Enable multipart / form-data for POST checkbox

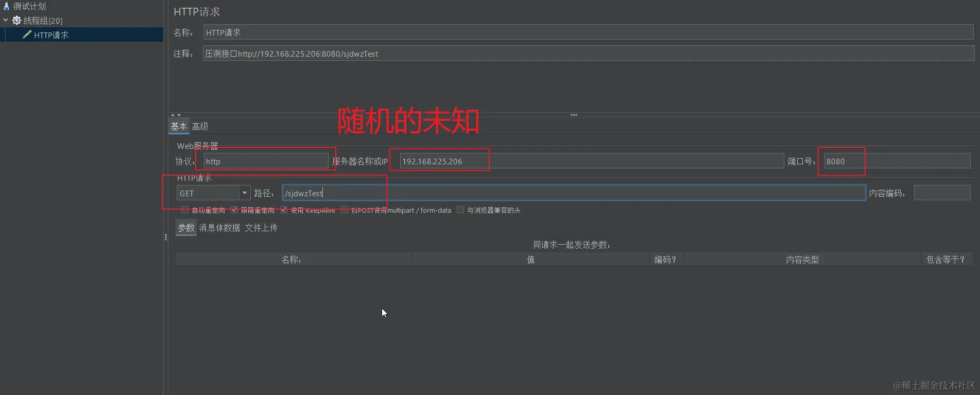(345, 210)
